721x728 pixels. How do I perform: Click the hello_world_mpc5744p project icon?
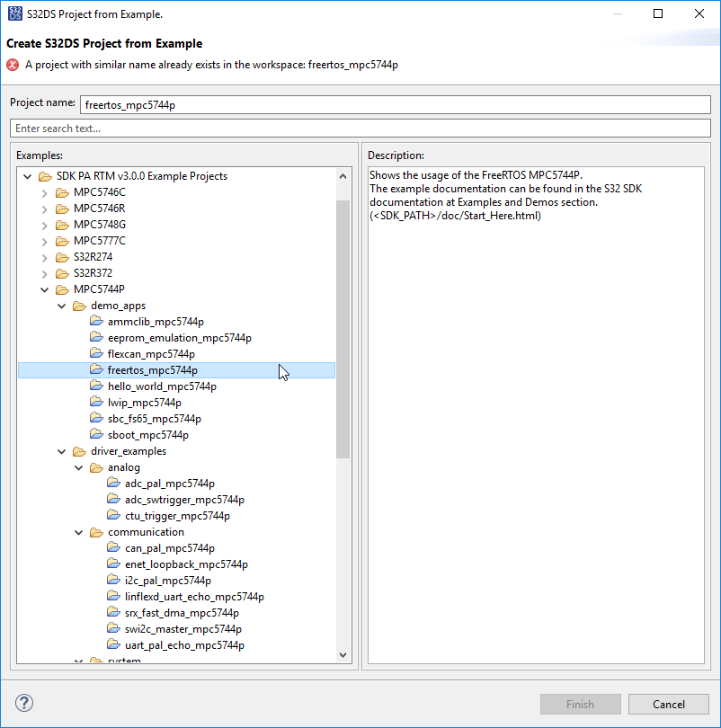click(x=96, y=386)
